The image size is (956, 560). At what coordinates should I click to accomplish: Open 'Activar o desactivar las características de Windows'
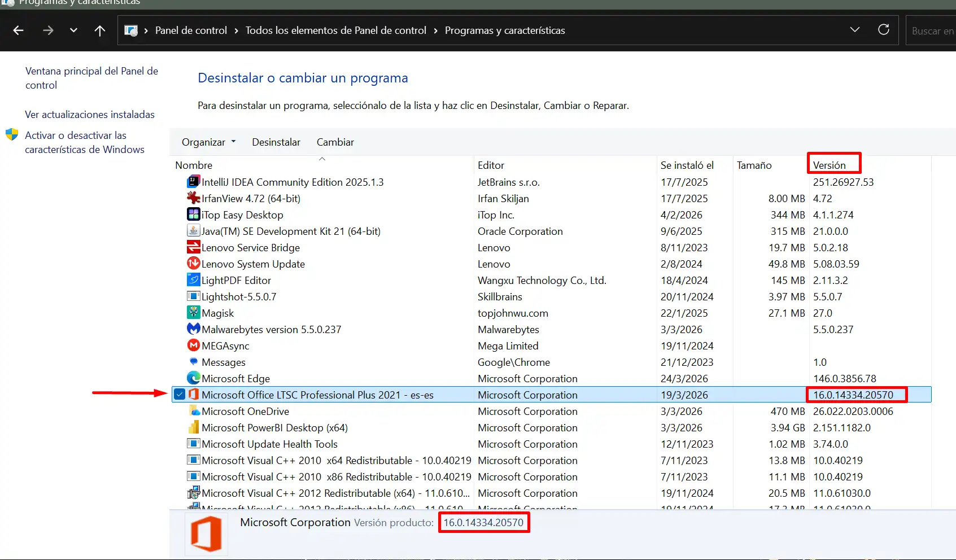point(85,142)
